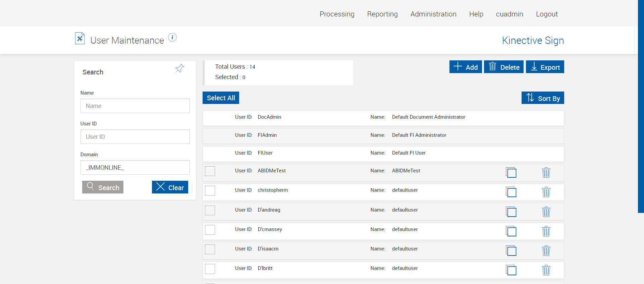Image resolution: width=644 pixels, height=284 pixels.
Task: Mark the D'cmassey user checkbox
Action: point(210,230)
